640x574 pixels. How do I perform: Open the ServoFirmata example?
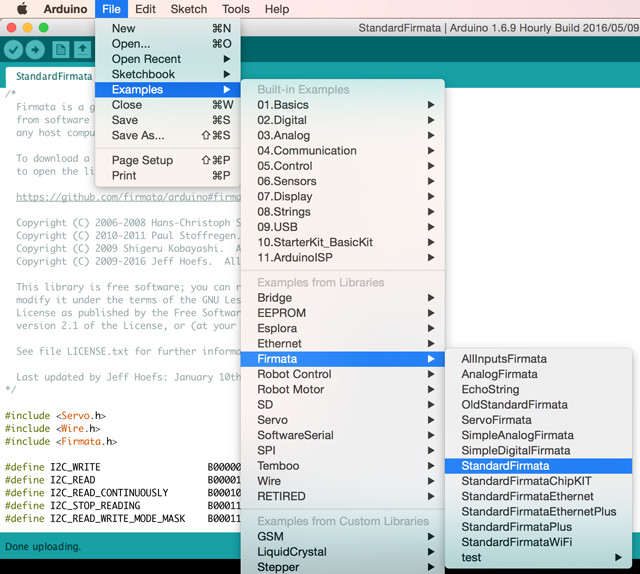pos(538,420)
